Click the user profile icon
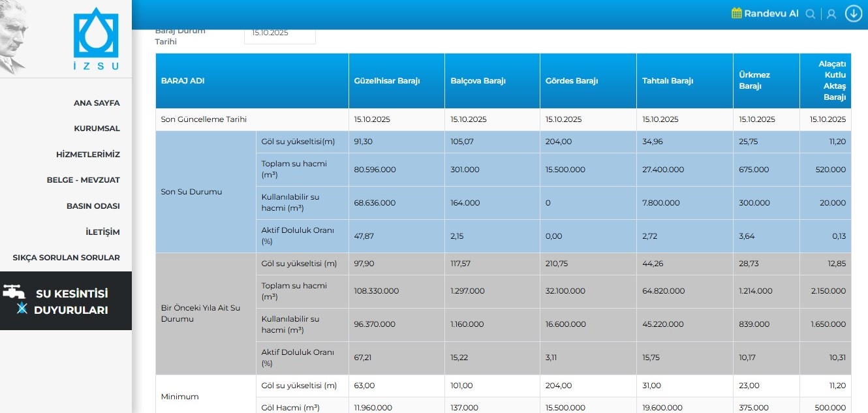The width and height of the screenshot is (868, 413). click(831, 14)
